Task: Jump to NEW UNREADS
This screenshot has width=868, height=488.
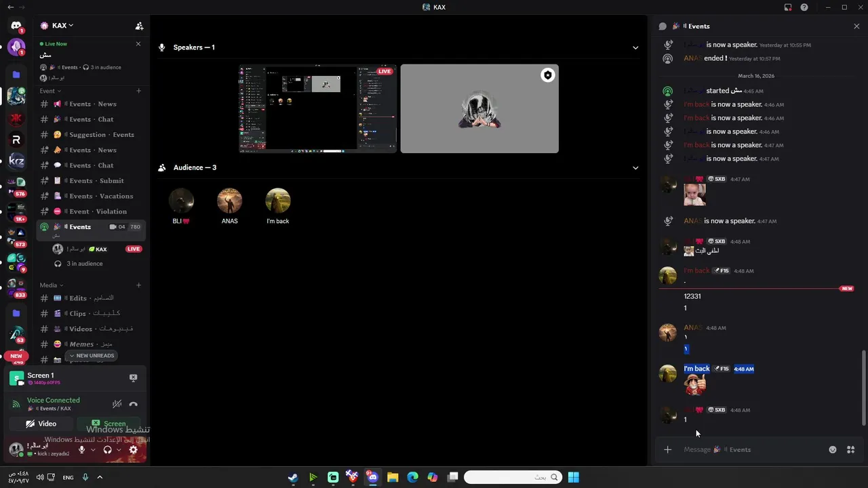Action: point(91,356)
